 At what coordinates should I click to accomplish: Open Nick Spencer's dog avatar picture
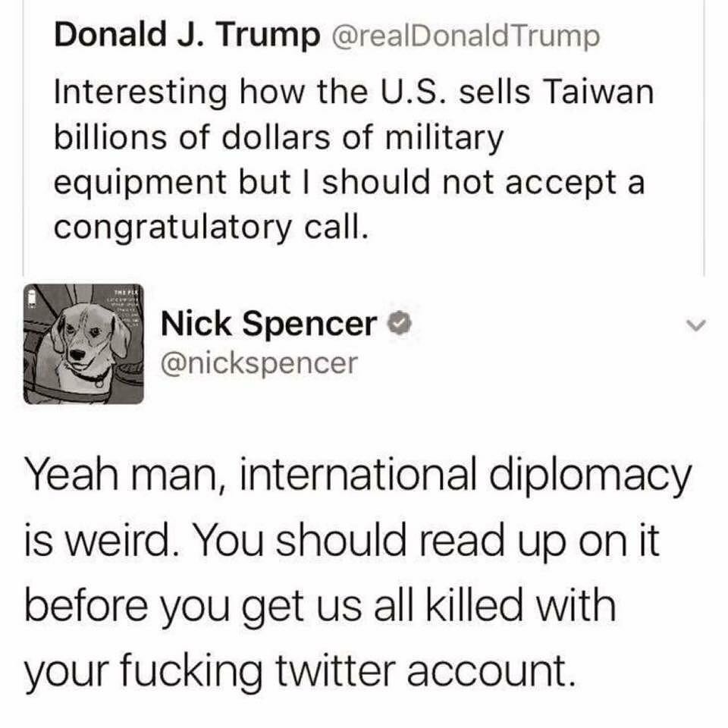(x=83, y=344)
